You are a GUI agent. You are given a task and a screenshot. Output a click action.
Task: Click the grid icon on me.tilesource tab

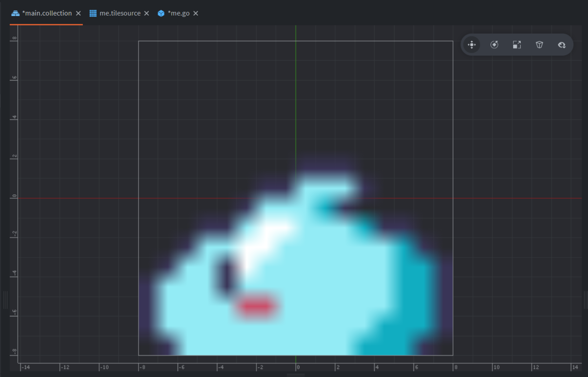(x=93, y=13)
